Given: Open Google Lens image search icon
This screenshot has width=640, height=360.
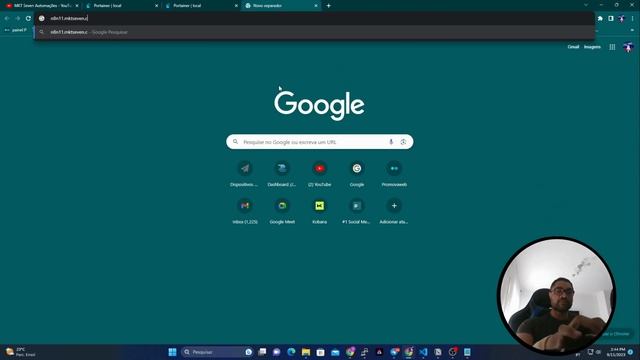Looking at the screenshot, I should [x=403, y=142].
